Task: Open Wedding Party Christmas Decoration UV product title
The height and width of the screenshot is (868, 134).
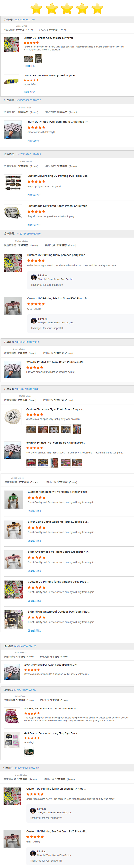Action: 51,709
